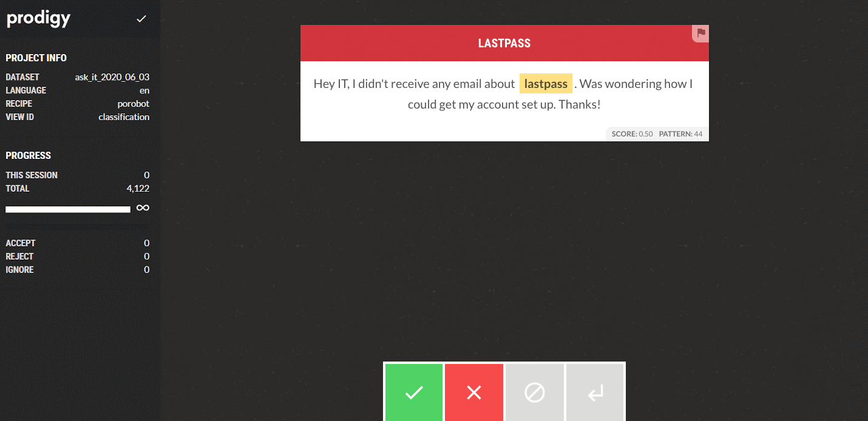This screenshot has height=421, width=868.
Task: Click the infinity symbol next to progress bar
Action: click(x=143, y=208)
